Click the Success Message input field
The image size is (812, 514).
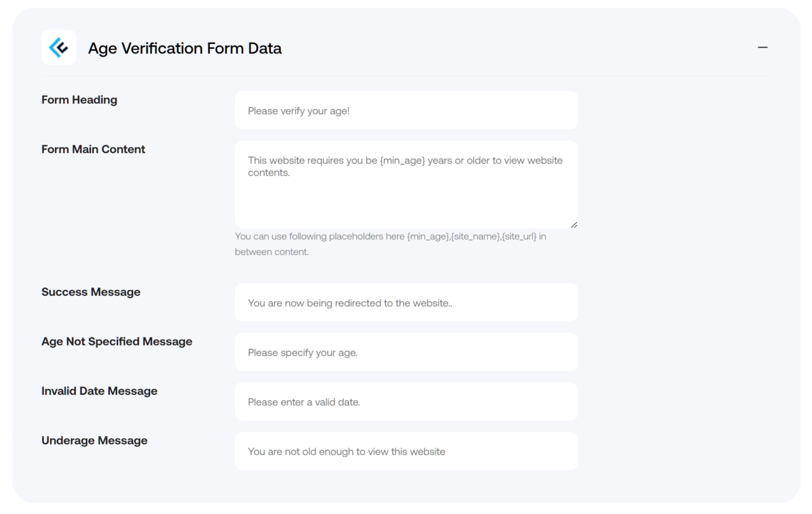pyautogui.click(x=406, y=302)
